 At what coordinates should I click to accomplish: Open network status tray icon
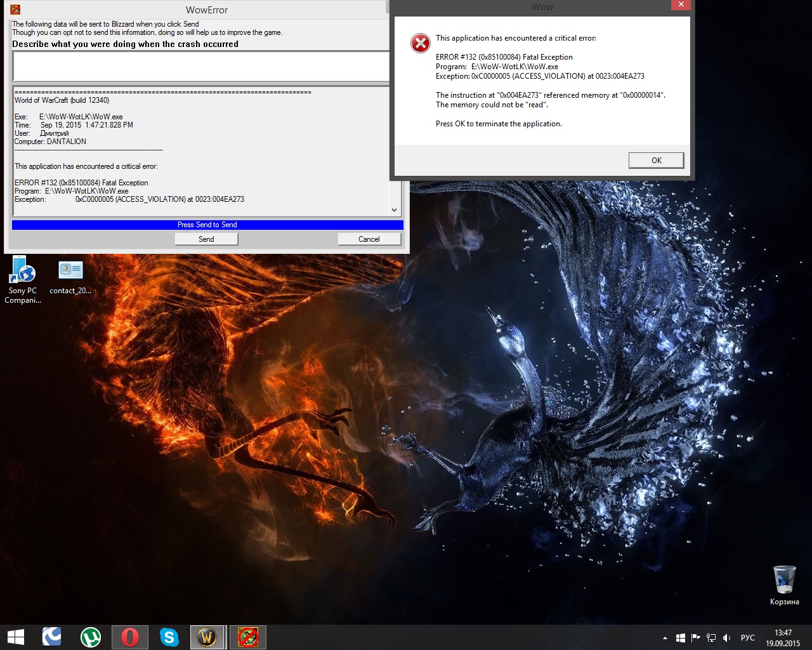click(711, 638)
